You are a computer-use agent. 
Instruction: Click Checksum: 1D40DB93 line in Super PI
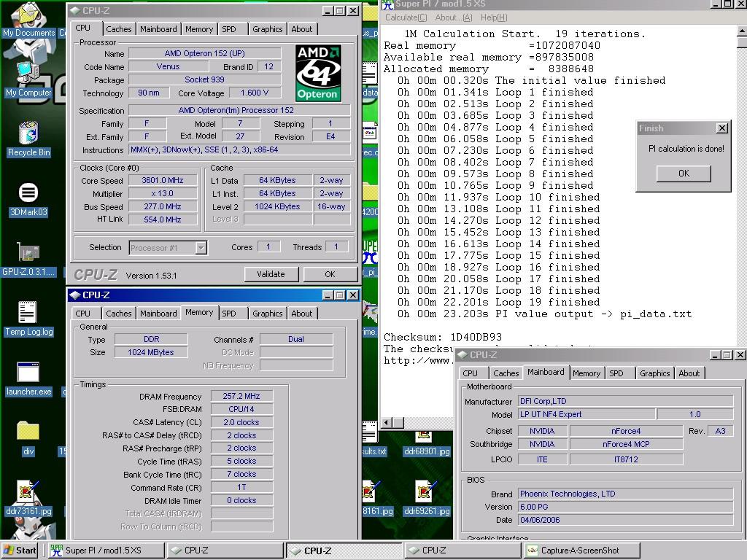coord(443,337)
